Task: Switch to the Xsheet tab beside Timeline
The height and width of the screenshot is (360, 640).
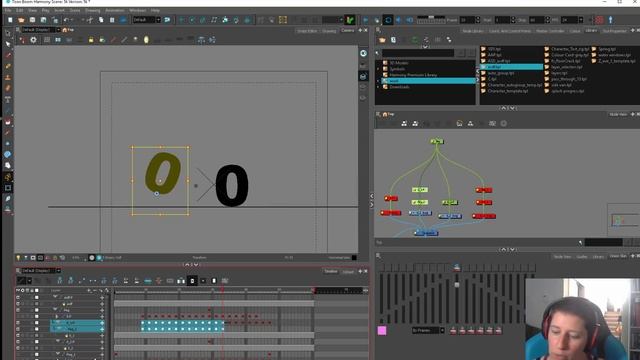Action: [348, 272]
